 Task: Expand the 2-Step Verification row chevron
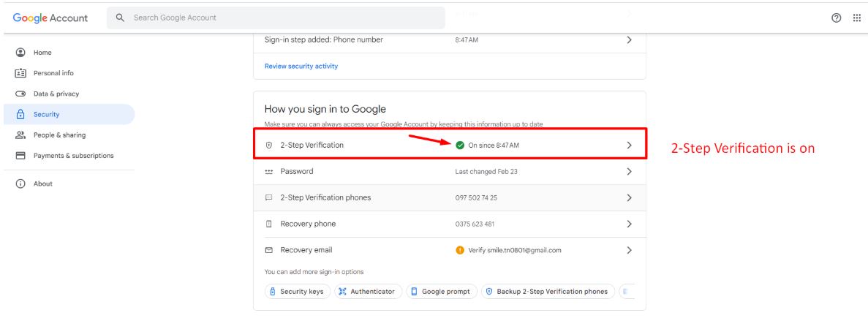[x=629, y=145]
